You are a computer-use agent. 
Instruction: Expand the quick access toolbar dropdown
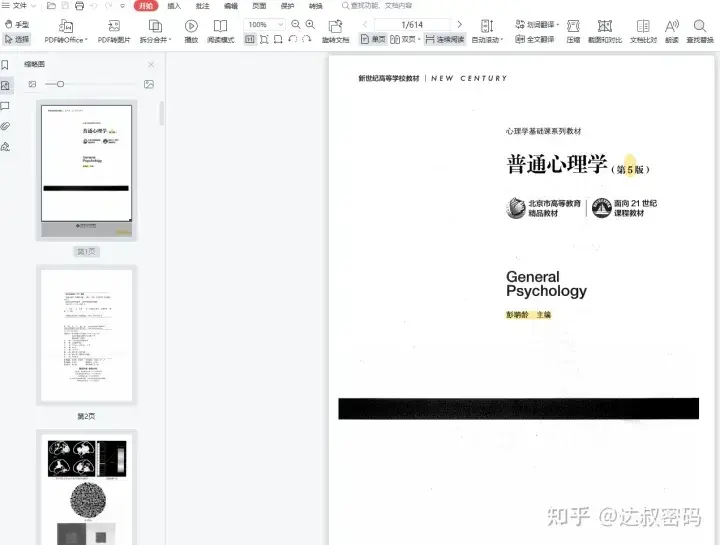point(123,6)
